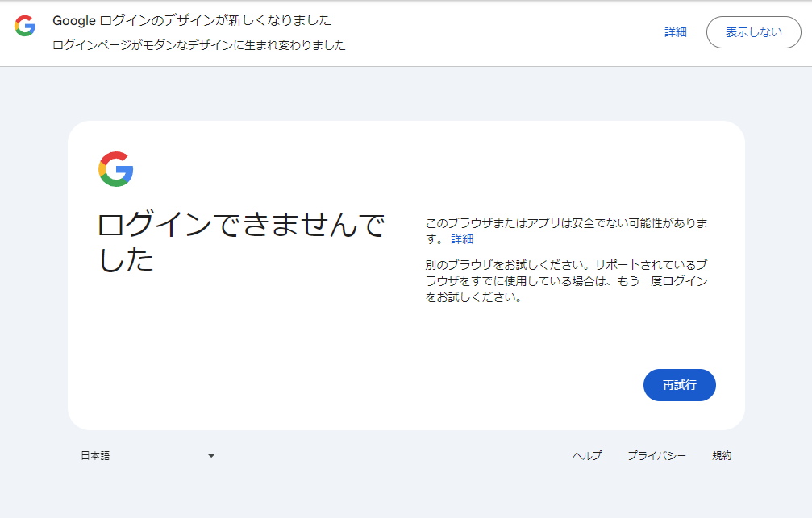Dismiss the banner with the 表示しない button
This screenshot has width=812, height=518.
(x=753, y=32)
